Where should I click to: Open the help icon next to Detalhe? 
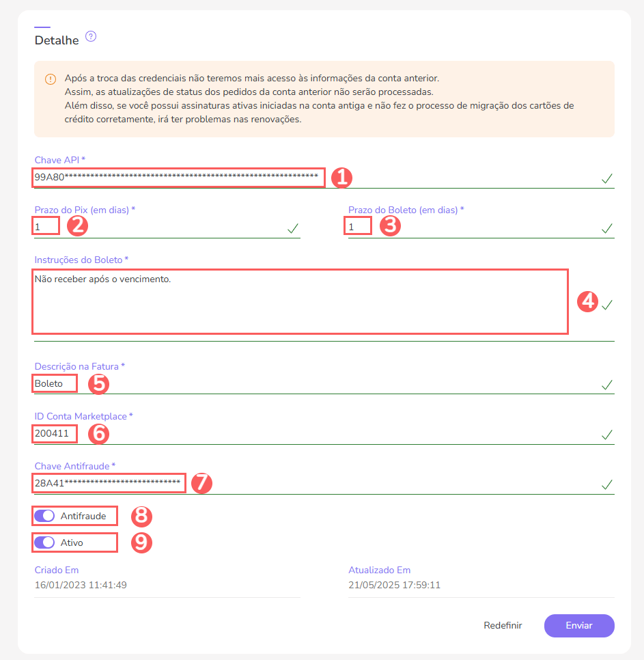[92, 36]
